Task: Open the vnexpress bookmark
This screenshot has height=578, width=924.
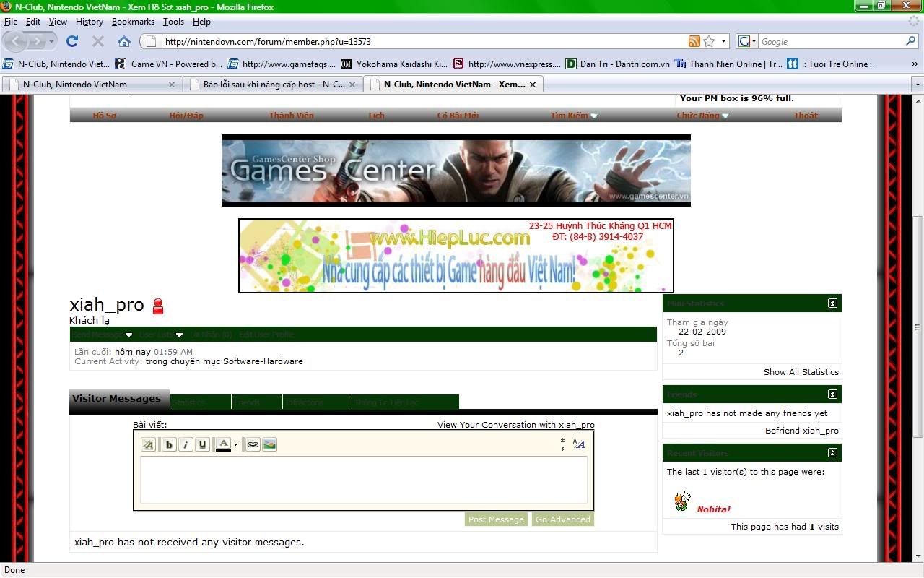Action: click(x=507, y=64)
